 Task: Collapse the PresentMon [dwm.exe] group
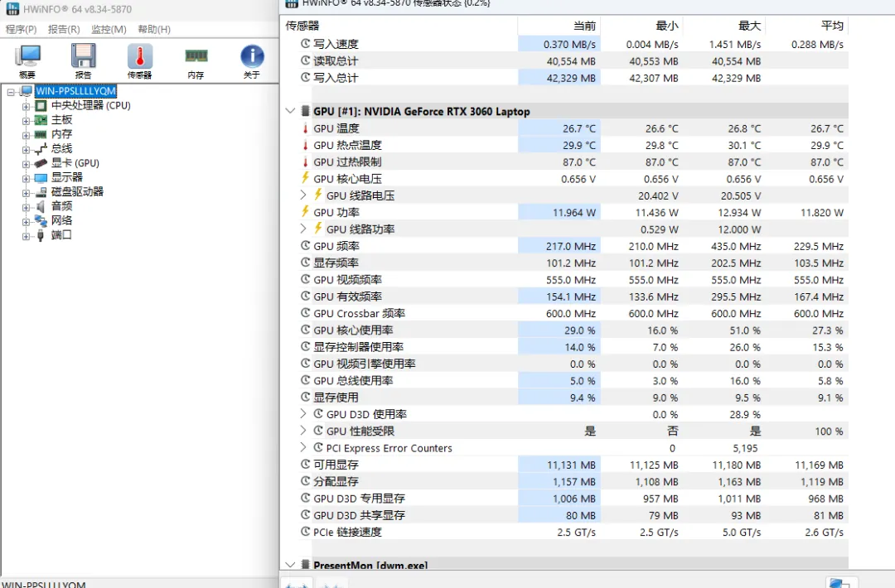click(x=291, y=565)
